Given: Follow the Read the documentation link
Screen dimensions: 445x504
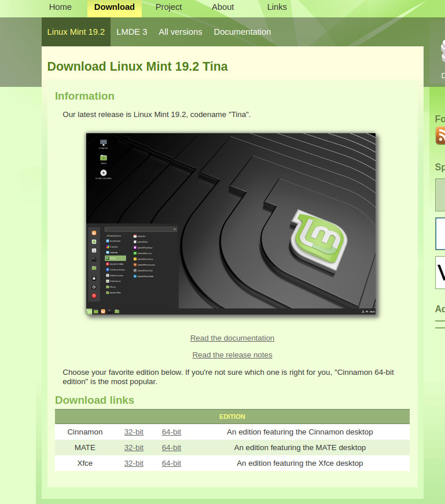Looking at the screenshot, I should click(232, 338).
